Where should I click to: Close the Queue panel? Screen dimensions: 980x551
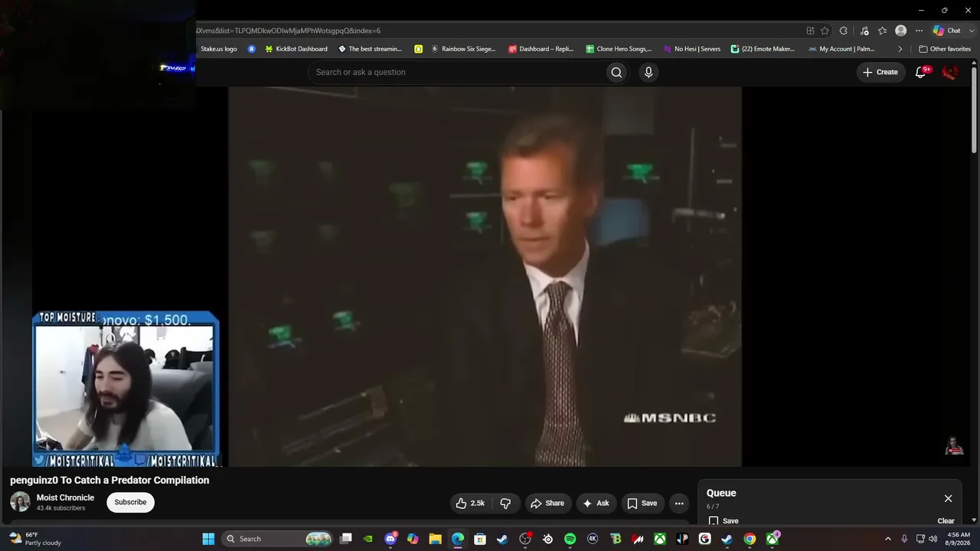(x=948, y=498)
